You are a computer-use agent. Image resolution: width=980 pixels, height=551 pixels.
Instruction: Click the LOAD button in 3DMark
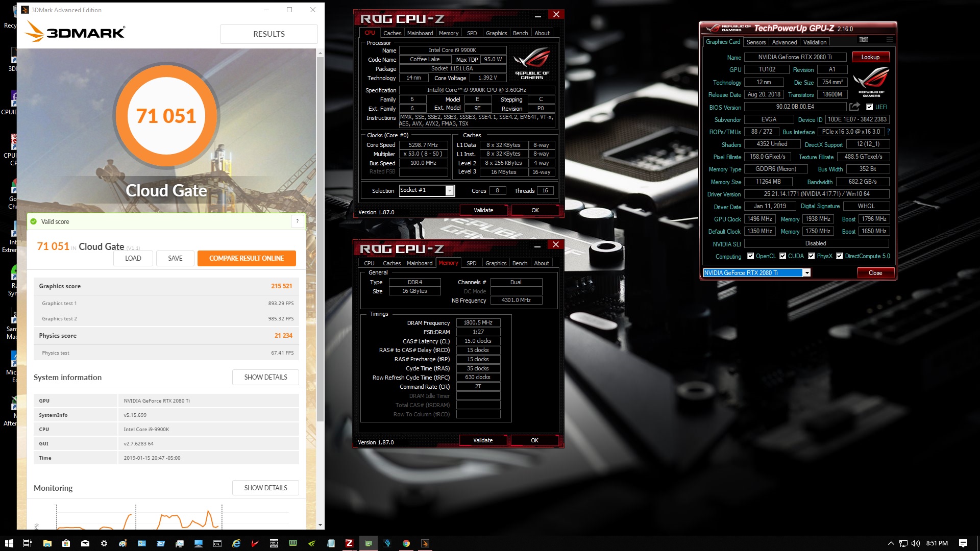(133, 258)
